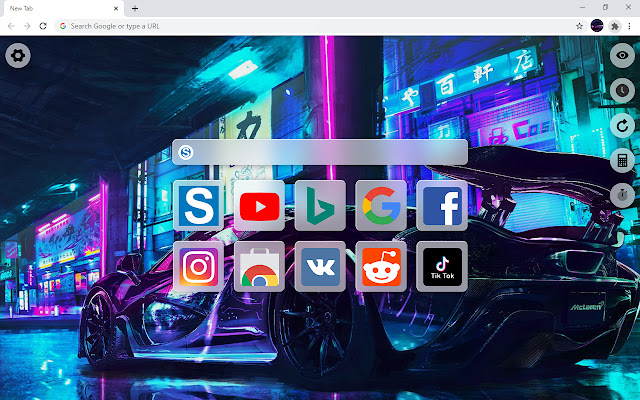Open the Google shortcut tile
Screen dimensions: 640x400
381,206
